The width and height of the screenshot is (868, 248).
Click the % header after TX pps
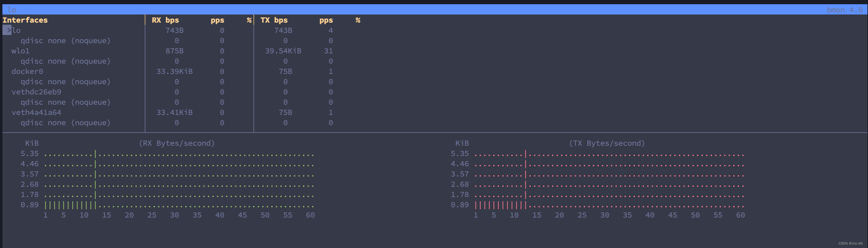pyautogui.click(x=358, y=20)
